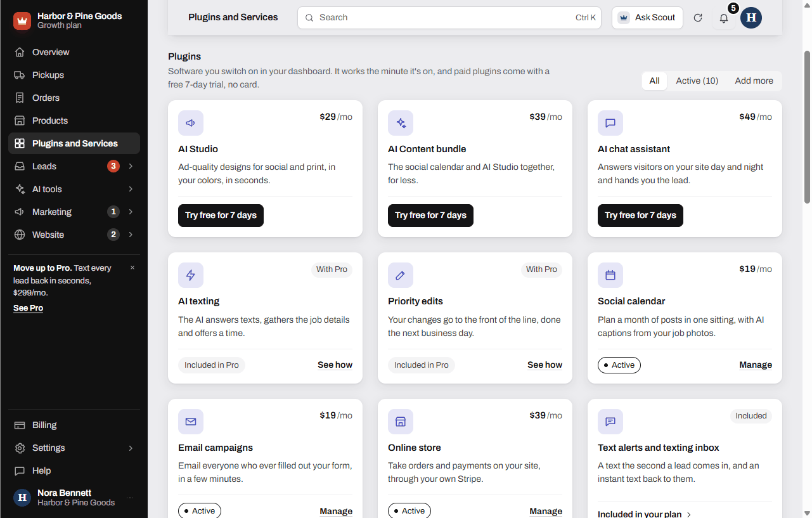Click the See Pro link
The height and width of the screenshot is (518, 812).
[29, 308]
